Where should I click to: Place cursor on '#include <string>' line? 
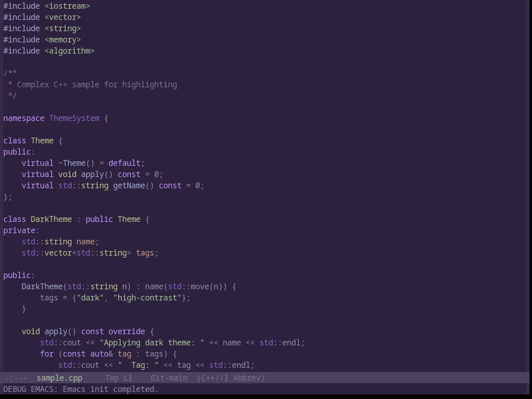tap(42, 28)
